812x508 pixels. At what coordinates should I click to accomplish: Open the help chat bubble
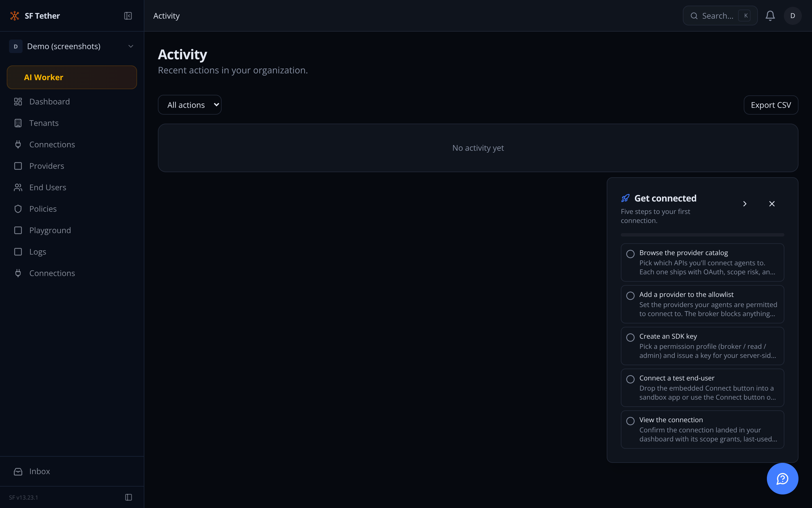tap(782, 478)
